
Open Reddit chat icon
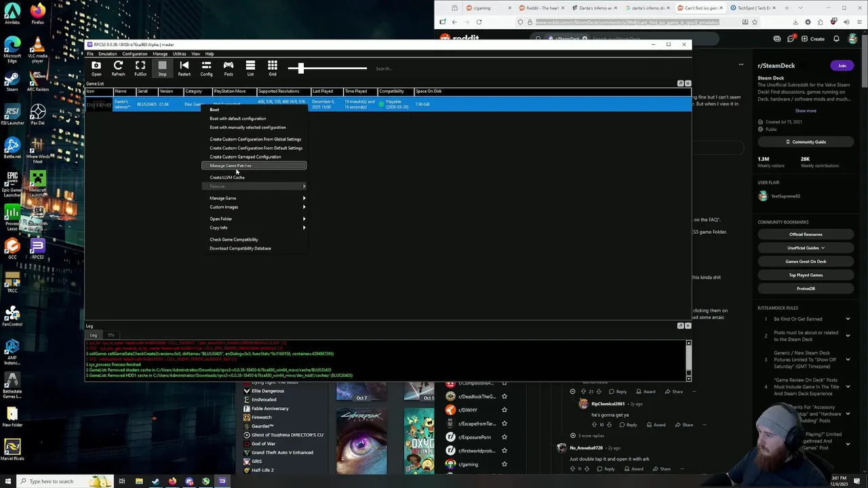tap(791, 39)
